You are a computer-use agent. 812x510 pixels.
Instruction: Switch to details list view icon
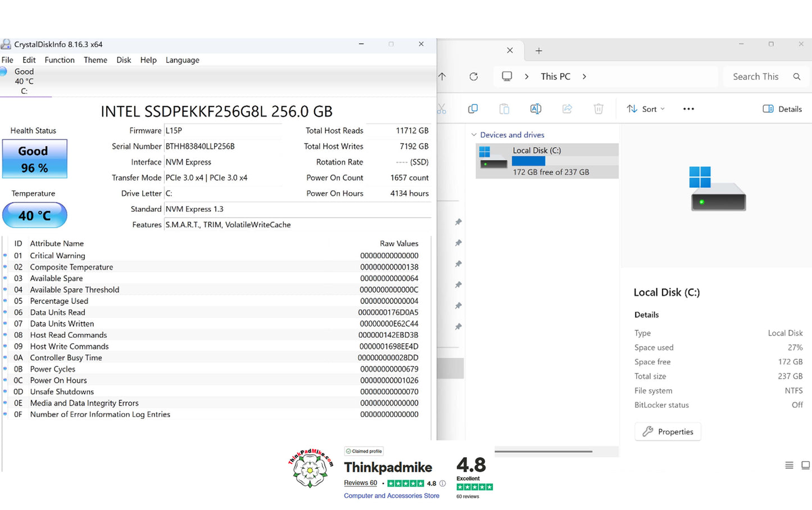pos(789,465)
